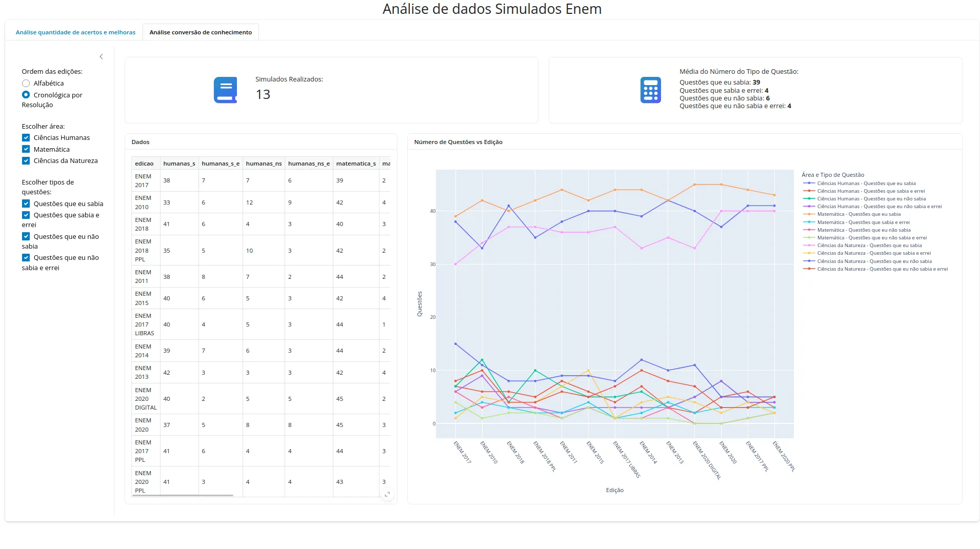The width and height of the screenshot is (980, 549).
Task: Click the ENEM 2017 LIBRAS table row cell
Action: (x=146, y=324)
